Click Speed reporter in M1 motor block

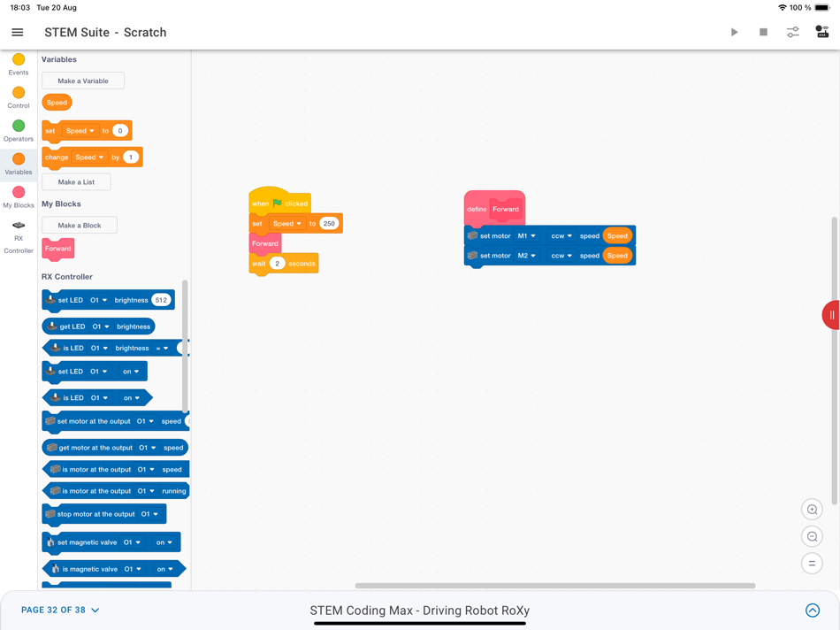point(617,236)
